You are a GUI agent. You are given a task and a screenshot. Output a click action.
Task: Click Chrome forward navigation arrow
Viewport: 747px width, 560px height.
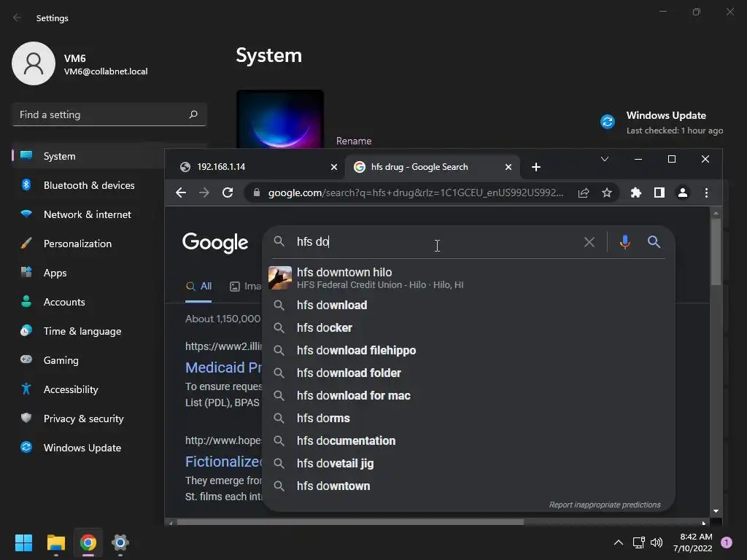204,192
